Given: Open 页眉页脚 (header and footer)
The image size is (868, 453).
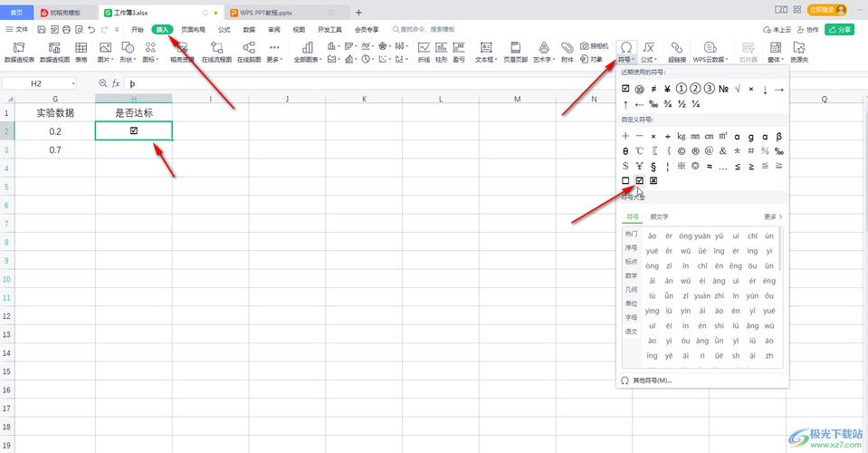Looking at the screenshot, I should click(x=515, y=52).
